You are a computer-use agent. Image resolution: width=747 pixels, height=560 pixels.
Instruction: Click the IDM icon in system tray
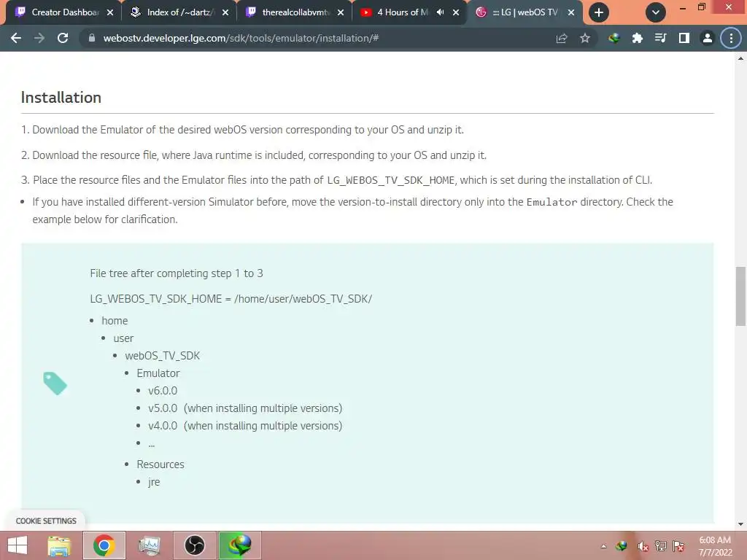pos(622,546)
